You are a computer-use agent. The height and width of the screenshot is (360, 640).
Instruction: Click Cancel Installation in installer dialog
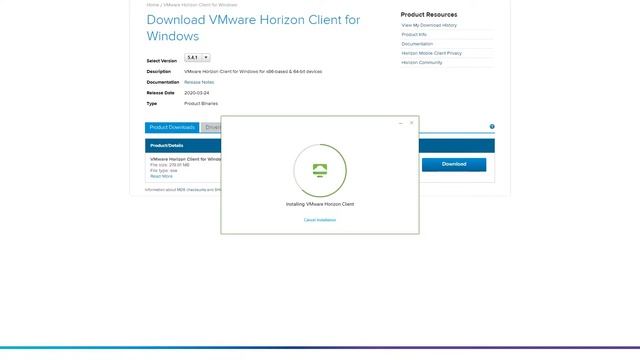(320, 220)
